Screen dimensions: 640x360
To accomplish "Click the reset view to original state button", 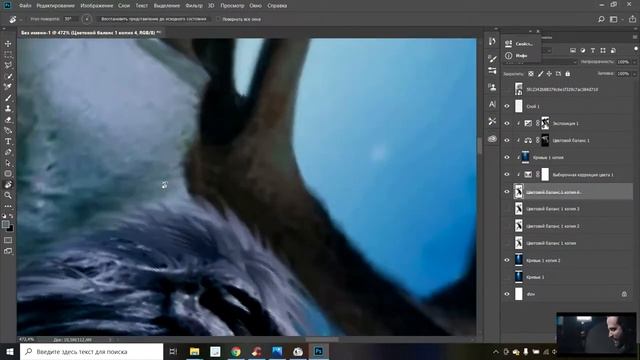I will point(153,19).
